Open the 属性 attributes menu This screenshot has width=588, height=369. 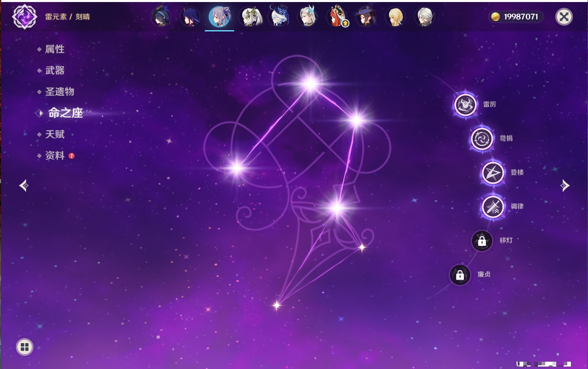tap(55, 49)
